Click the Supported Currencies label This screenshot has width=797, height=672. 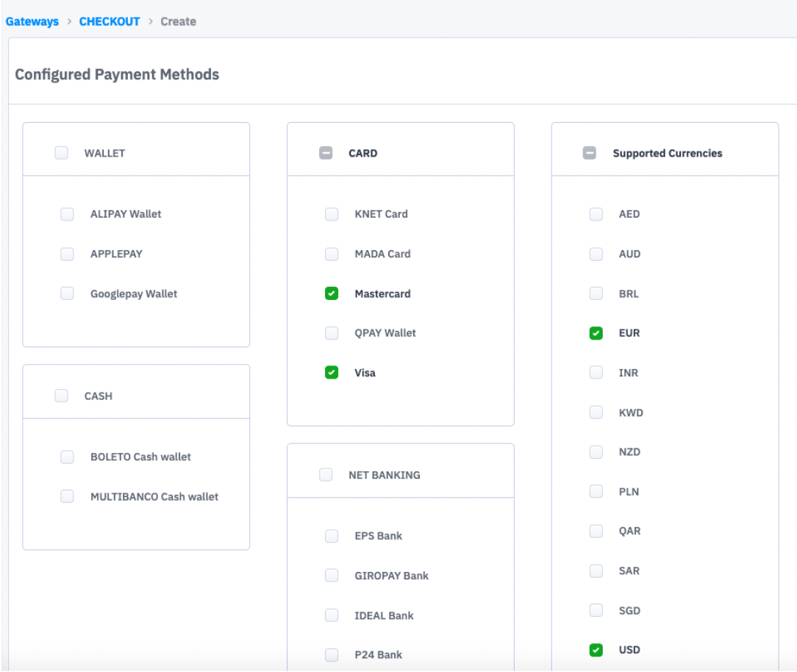click(x=668, y=154)
